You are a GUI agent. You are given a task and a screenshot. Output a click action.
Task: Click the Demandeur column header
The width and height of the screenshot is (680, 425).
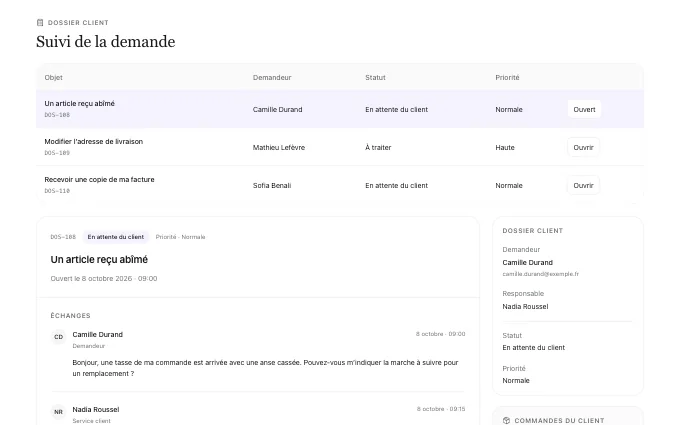tap(272, 77)
